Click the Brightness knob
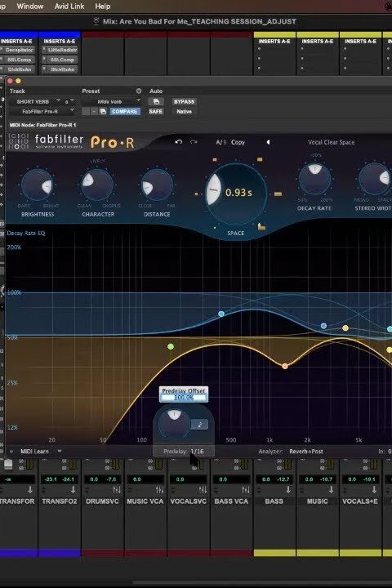This screenshot has width=392, height=588. coord(37,185)
